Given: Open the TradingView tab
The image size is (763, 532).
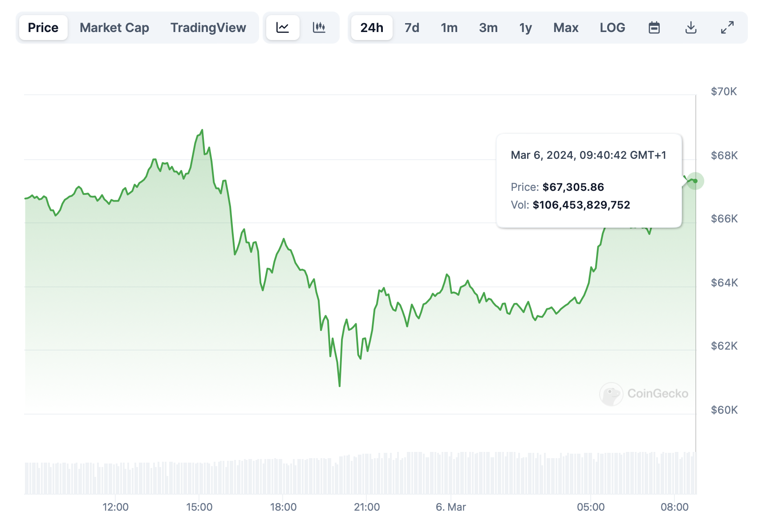Looking at the screenshot, I should pos(208,28).
